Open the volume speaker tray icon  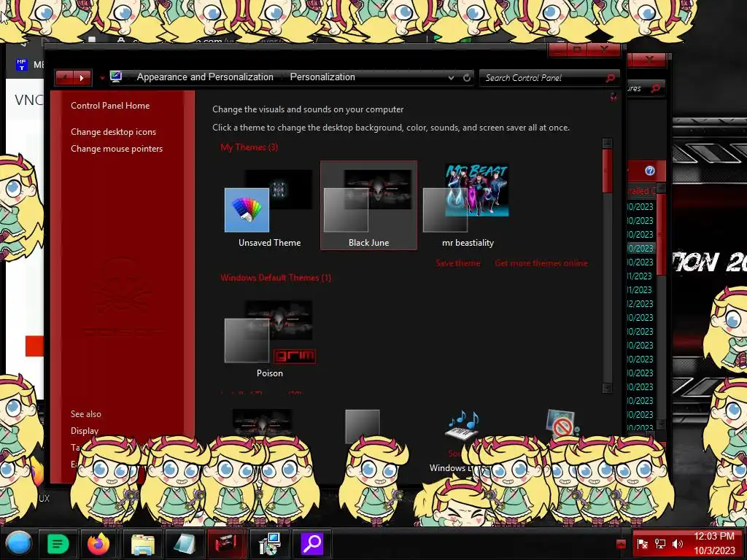pyautogui.click(x=678, y=544)
